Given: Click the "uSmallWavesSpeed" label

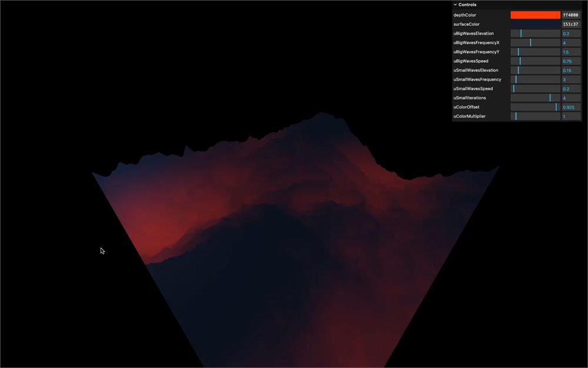Looking at the screenshot, I should pyautogui.click(x=473, y=89).
